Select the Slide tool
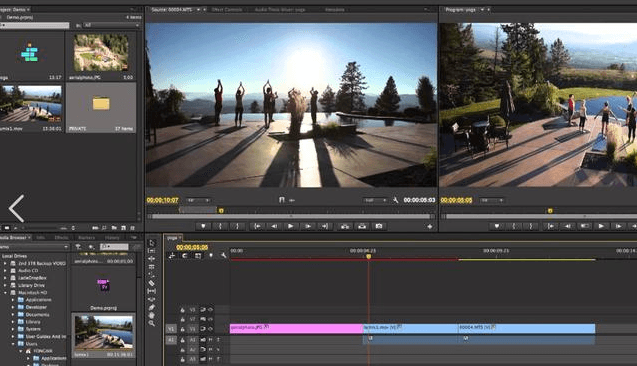This screenshot has height=366, width=637. click(152, 299)
